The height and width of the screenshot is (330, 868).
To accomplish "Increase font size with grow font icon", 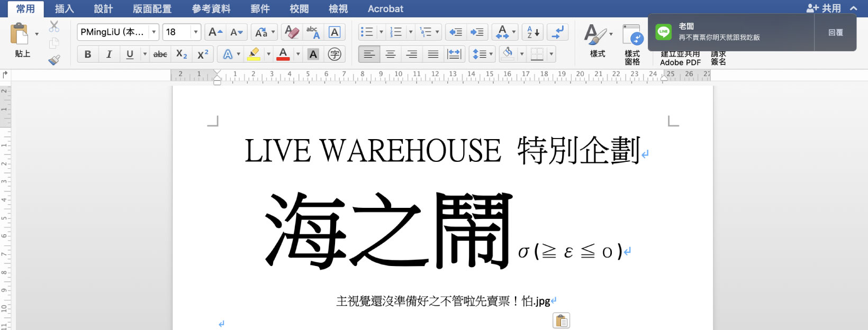I will (x=215, y=32).
